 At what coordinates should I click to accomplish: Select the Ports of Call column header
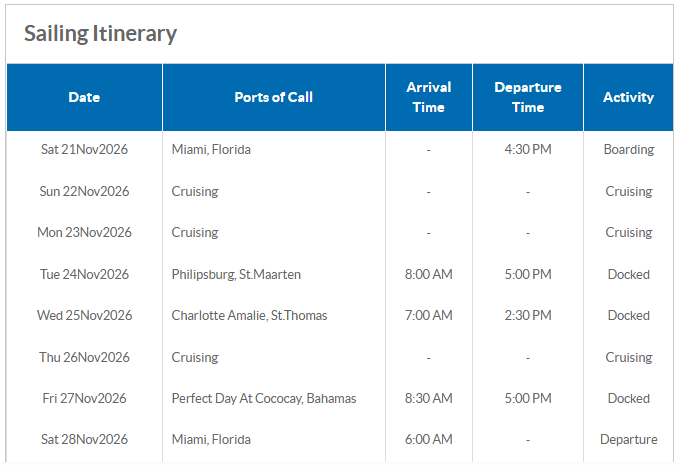coord(273,97)
